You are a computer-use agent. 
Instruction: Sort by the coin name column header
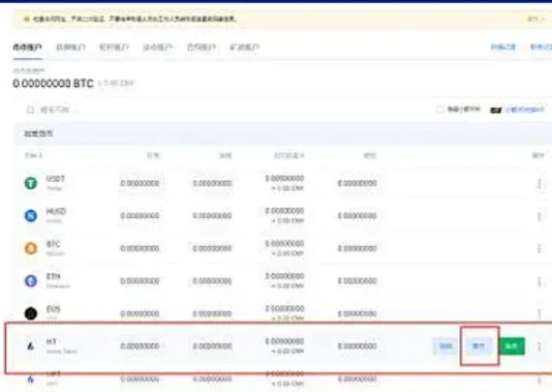(34, 155)
